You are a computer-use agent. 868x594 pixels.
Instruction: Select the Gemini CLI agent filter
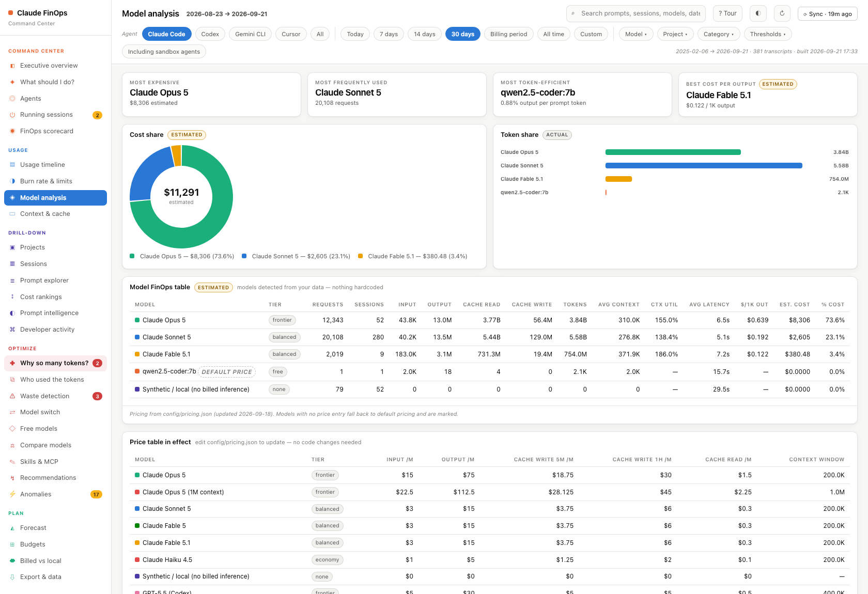click(x=250, y=34)
